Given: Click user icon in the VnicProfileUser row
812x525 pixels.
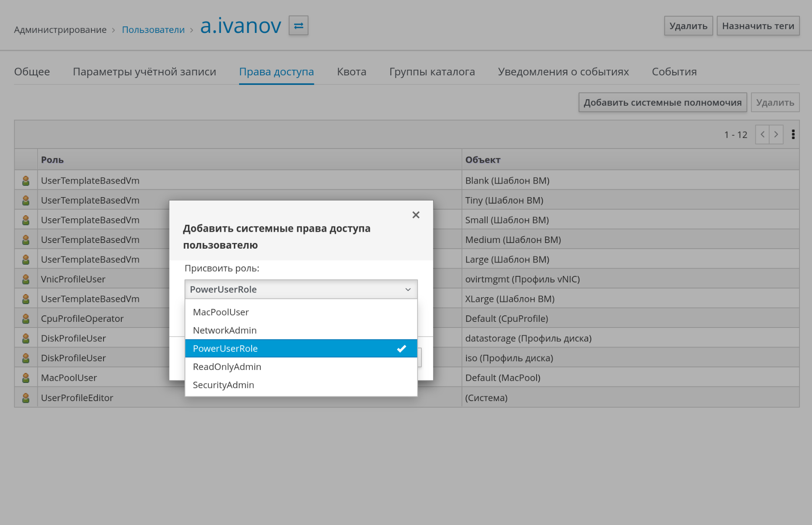Looking at the screenshot, I should point(26,279).
